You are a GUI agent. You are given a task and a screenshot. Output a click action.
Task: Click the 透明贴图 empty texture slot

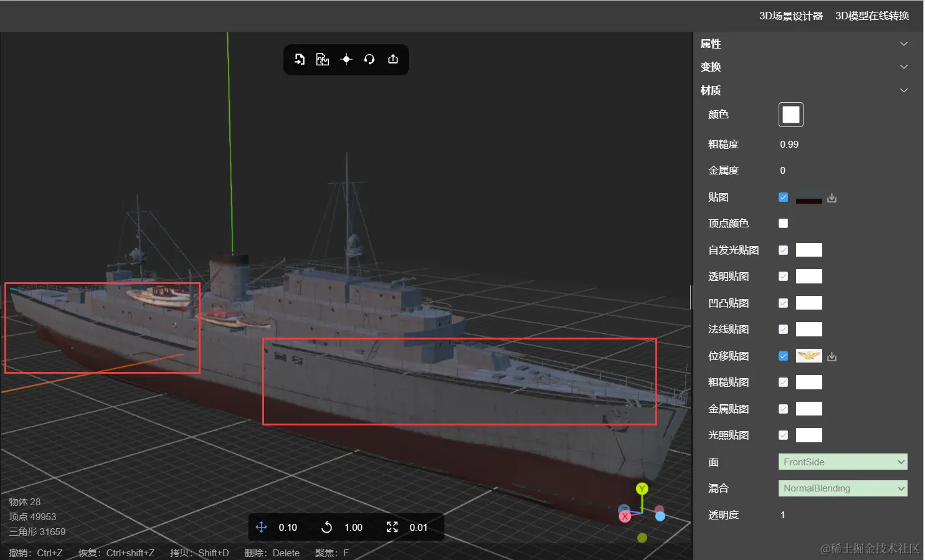[809, 277]
